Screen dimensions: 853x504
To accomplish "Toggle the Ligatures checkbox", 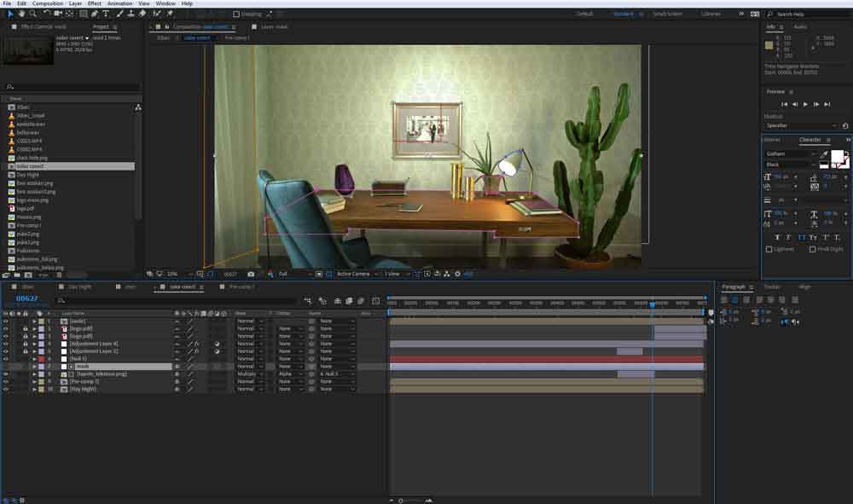I will pos(769,249).
